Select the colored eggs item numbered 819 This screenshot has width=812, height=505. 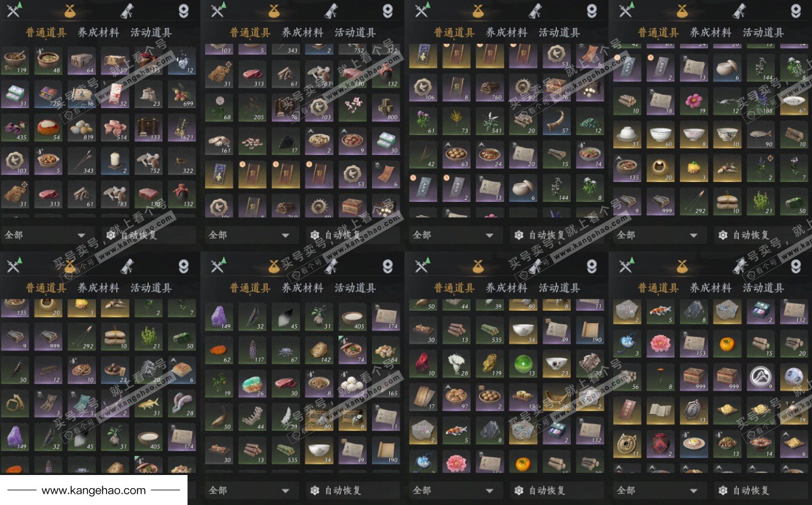pyautogui.click(x=81, y=127)
